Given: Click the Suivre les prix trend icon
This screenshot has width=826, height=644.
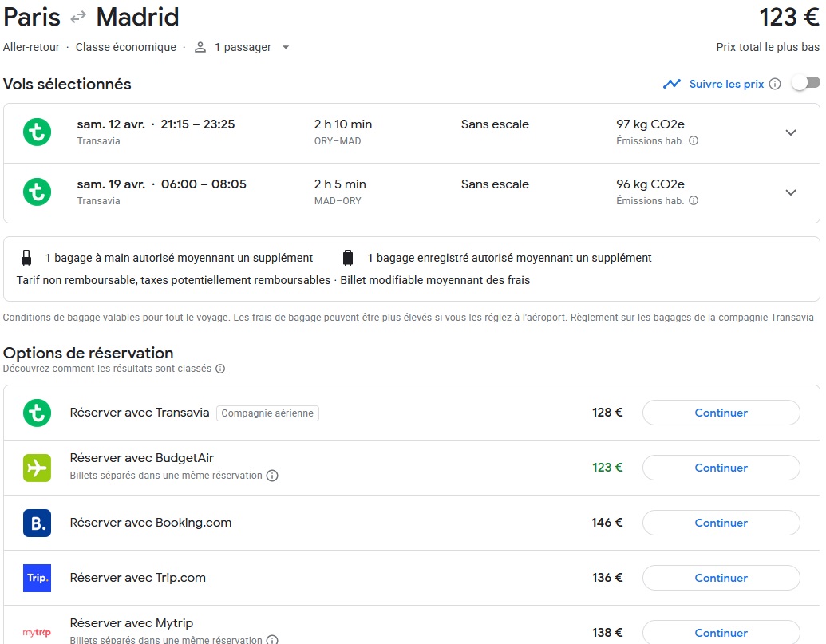Looking at the screenshot, I should 672,84.
